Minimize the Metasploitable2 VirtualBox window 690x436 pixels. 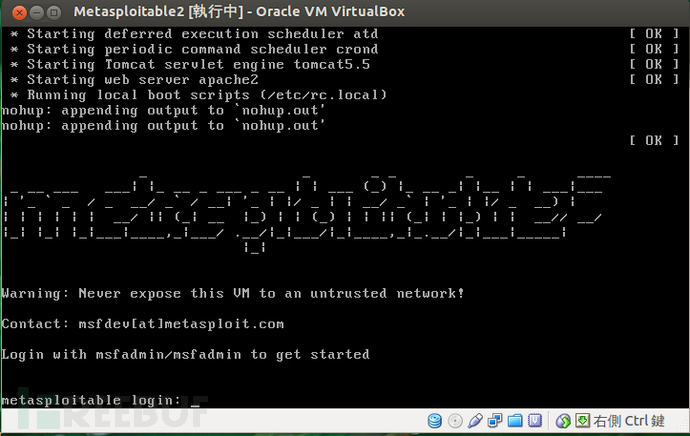click(37, 13)
